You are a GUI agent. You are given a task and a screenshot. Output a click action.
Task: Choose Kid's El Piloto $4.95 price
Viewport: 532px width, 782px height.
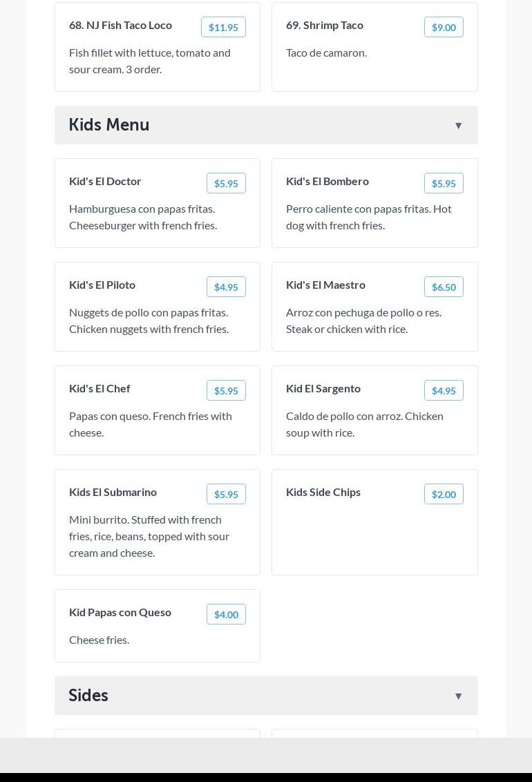(226, 287)
